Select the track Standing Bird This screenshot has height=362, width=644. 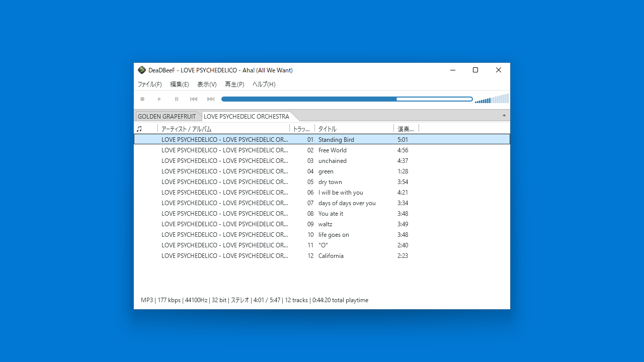point(322,139)
